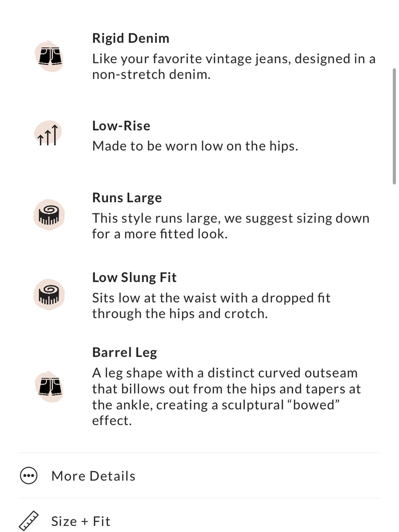Viewport: 399px width, 532px height.
Task: Click the More Details ellipsis icon
Action: (29, 476)
